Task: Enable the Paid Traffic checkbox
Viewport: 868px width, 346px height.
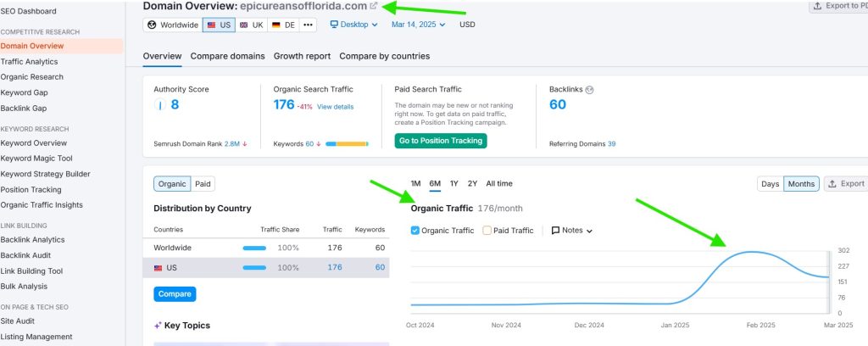Action: coord(487,230)
